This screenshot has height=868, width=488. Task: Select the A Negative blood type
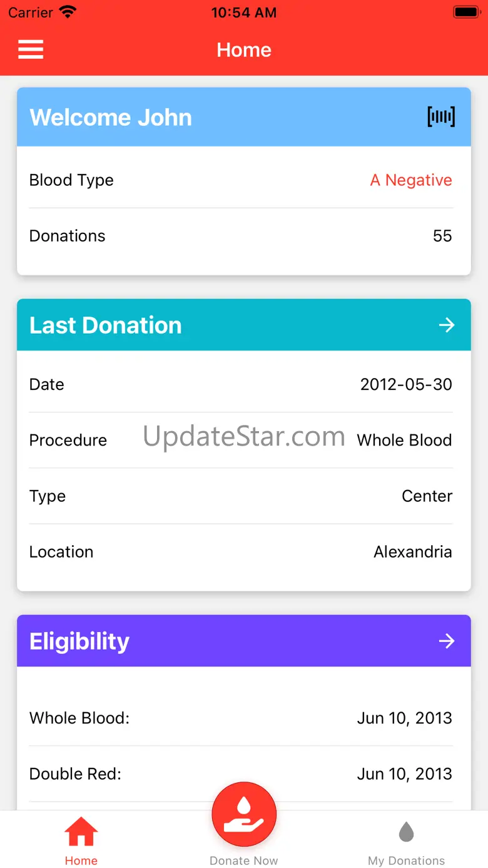pos(411,180)
